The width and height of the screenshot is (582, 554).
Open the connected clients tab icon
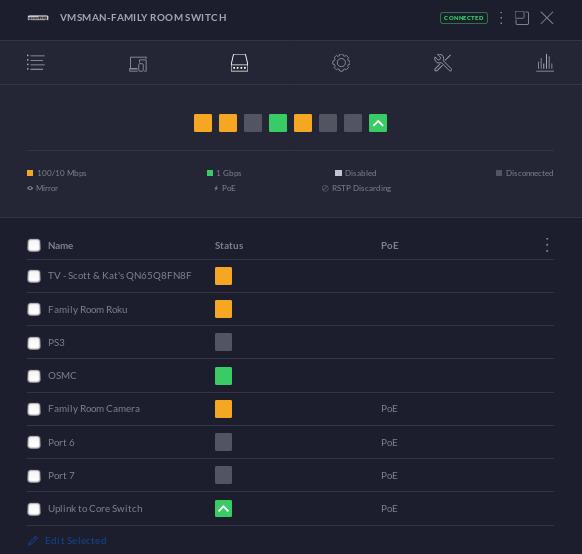click(x=138, y=63)
